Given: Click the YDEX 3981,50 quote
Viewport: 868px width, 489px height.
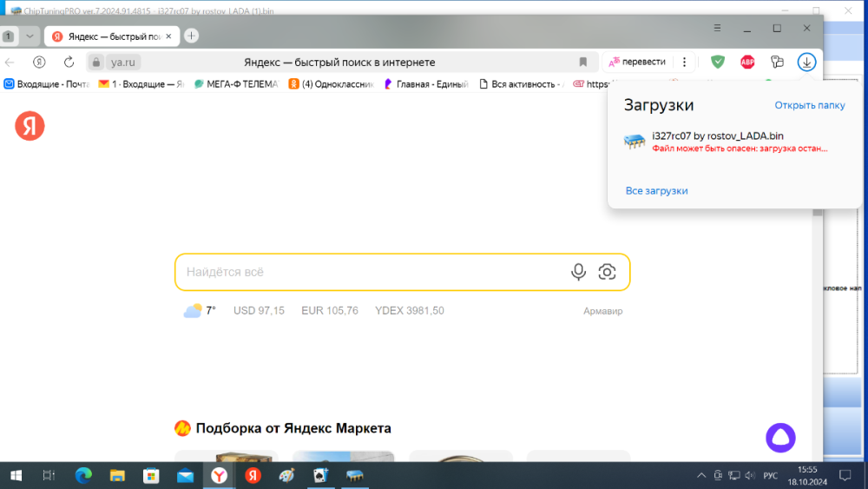Looking at the screenshot, I should point(409,311).
